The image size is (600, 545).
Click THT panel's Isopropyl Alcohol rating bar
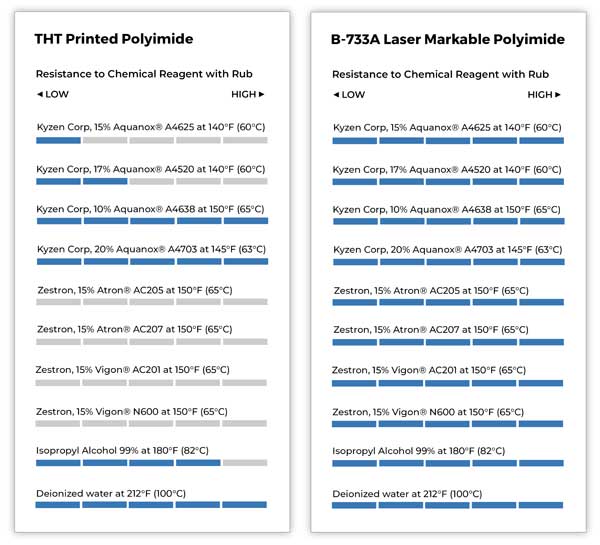pyautogui.click(x=152, y=463)
